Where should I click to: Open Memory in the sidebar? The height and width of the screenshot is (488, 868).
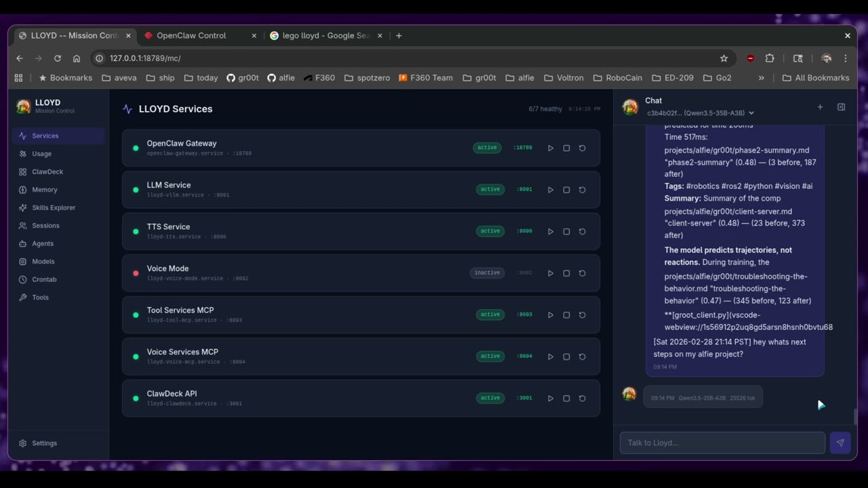(58, 190)
